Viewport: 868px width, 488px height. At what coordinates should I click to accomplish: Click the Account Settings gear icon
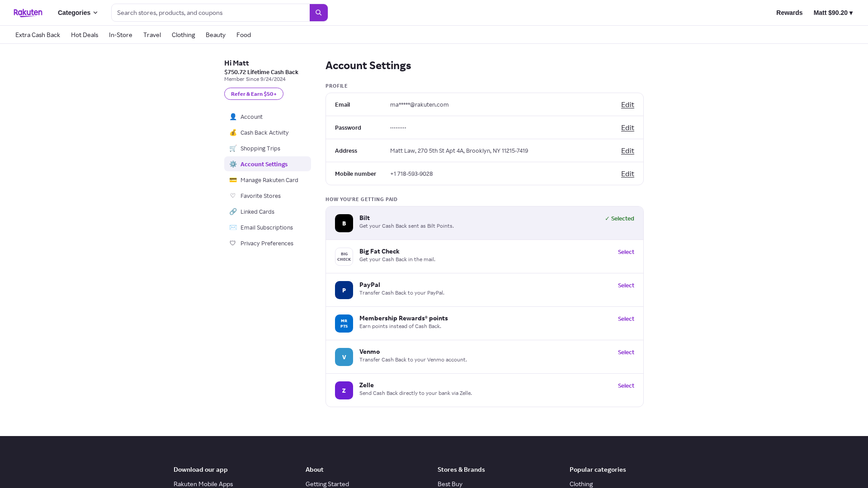click(x=233, y=164)
